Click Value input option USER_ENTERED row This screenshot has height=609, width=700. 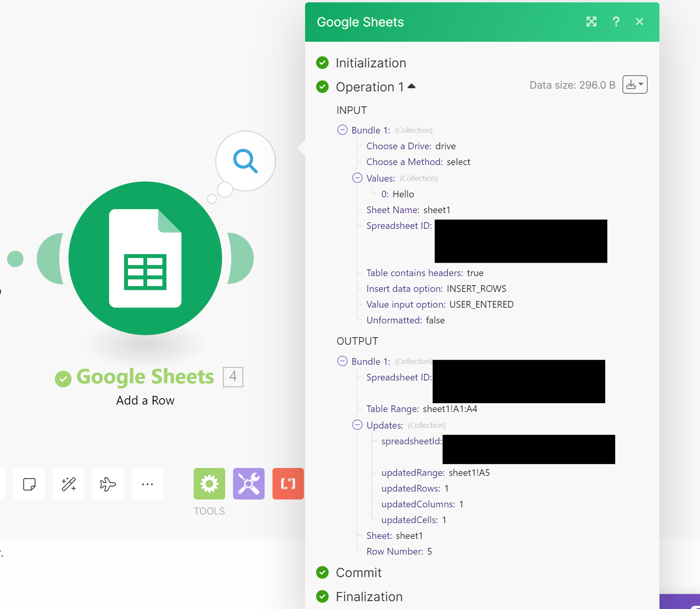click(x=440, y=304)
